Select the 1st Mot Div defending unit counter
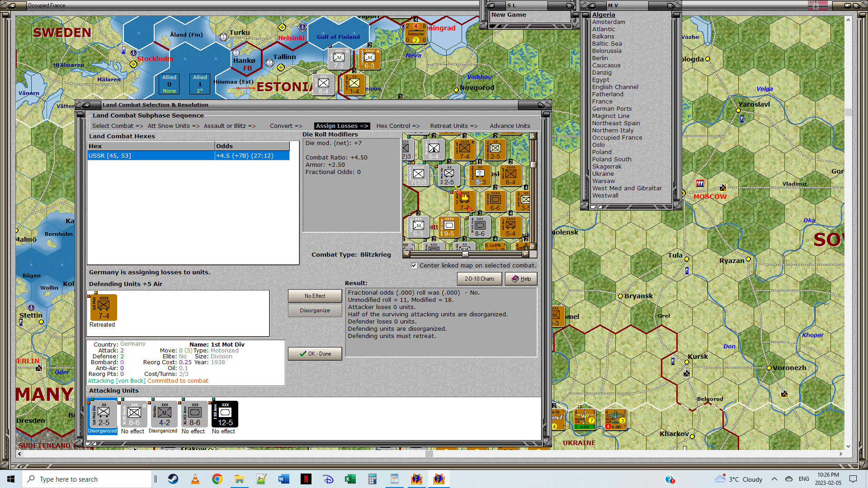 coord(104,308)
